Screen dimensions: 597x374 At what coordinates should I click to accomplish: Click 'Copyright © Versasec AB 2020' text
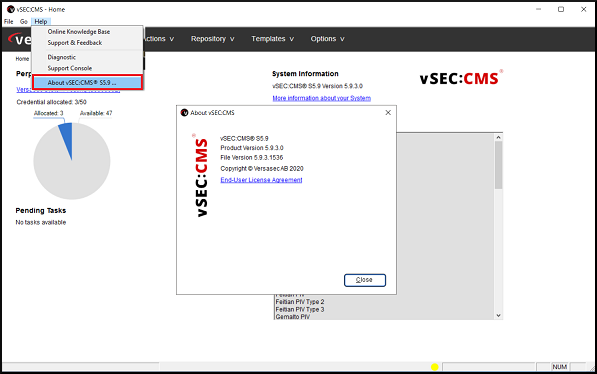(262, 169)
